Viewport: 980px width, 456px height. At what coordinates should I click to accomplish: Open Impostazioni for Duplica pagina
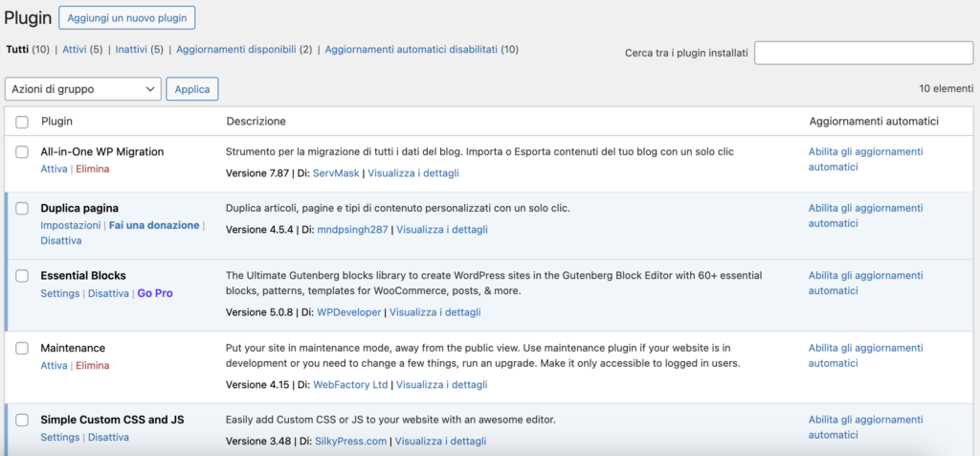pos(70,225)
